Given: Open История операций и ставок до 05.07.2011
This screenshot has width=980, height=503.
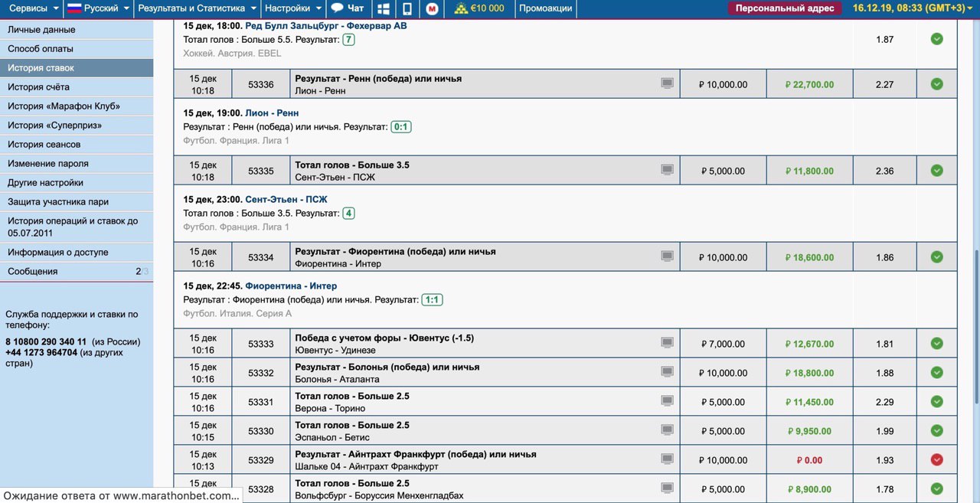Looking at the screenshot, I should pyautogui.click(x=77, y=227).
